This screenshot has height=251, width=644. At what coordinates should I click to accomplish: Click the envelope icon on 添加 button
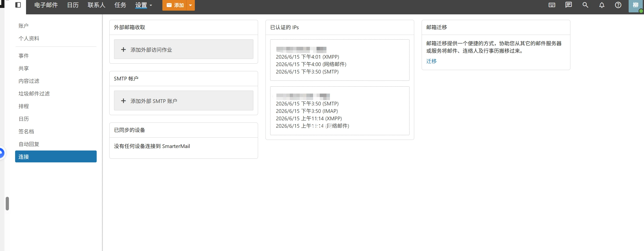(169, 5)
